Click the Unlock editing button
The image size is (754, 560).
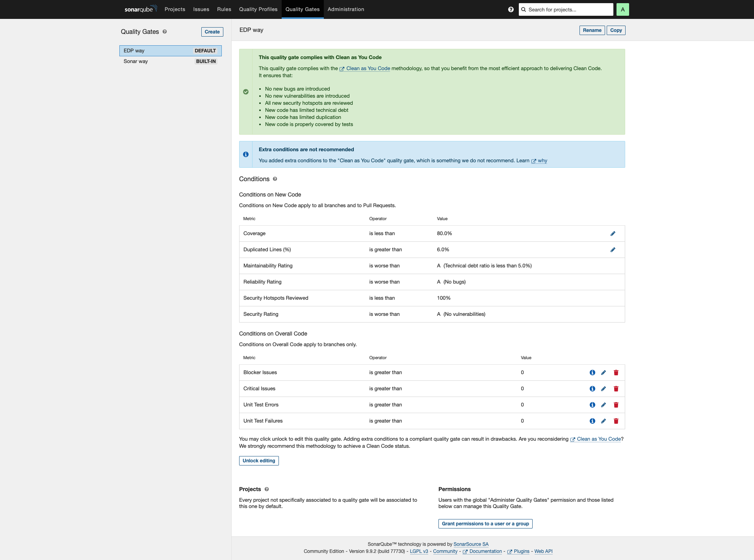(x=258, y=460)
